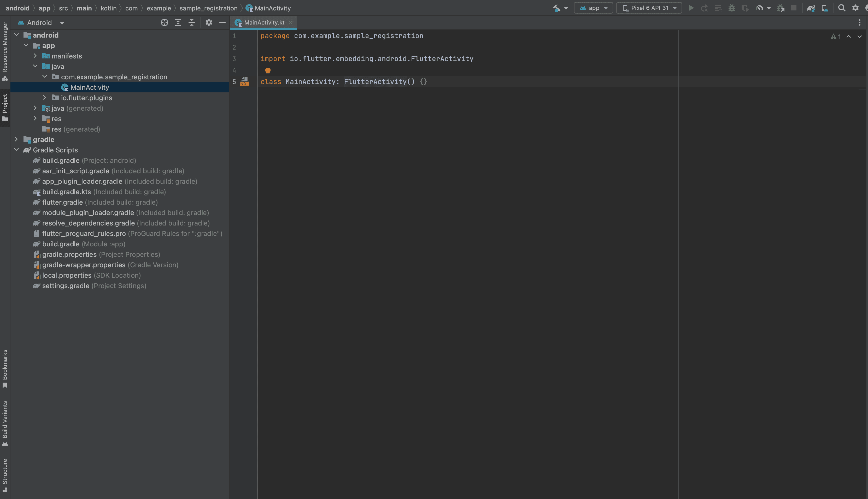Screen dimensions: 868x499
Task: Click the Select Opened File target icon
Action: tap(164, 23)
